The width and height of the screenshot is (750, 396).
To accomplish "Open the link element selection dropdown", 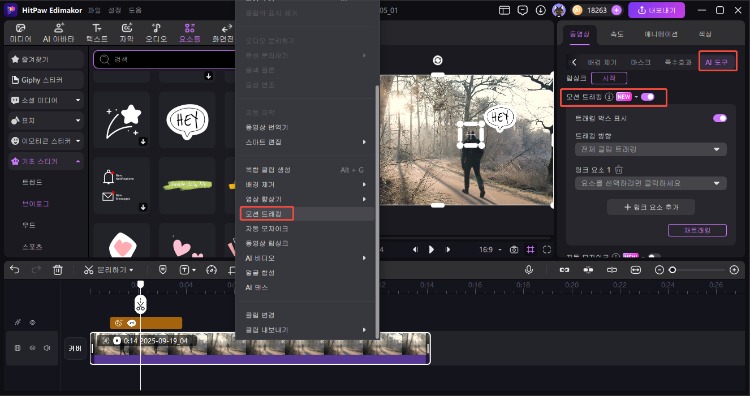I will click(651, 183).
